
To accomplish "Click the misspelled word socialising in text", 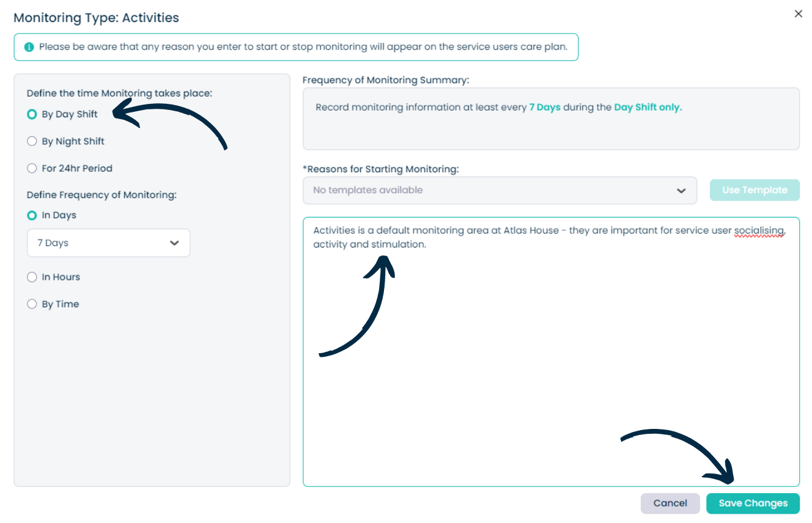I will (759, 230).
